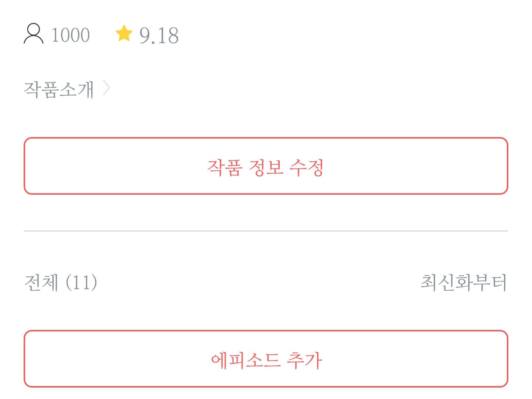Expand the chevron next to 작품소개

106,89
